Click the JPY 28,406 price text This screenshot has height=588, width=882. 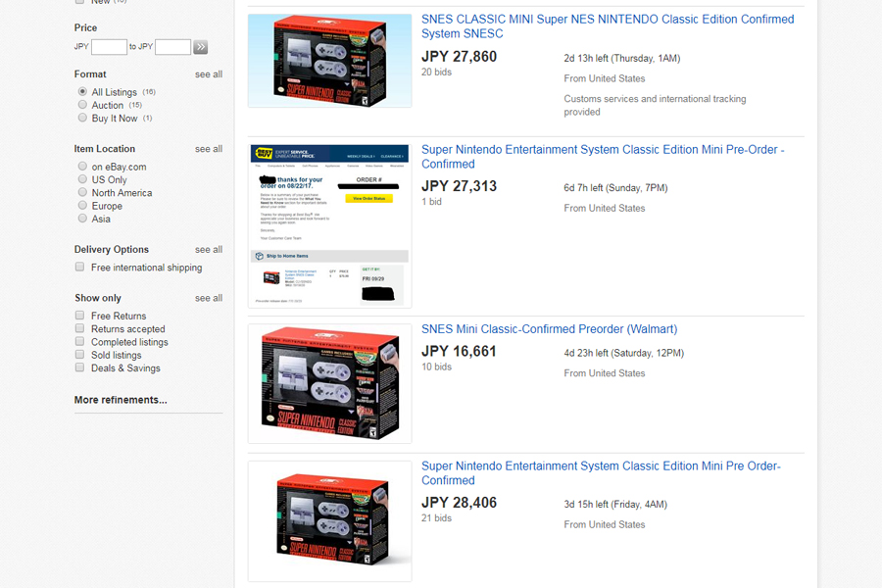pyautogui.click(x=459, y=503)
